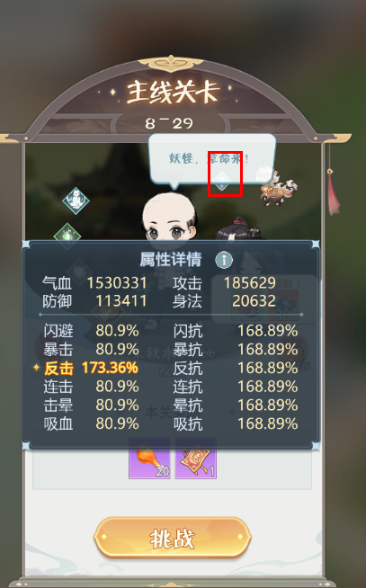Tap the bald monk character
The image size is (366, 588).
coord(169,218)
